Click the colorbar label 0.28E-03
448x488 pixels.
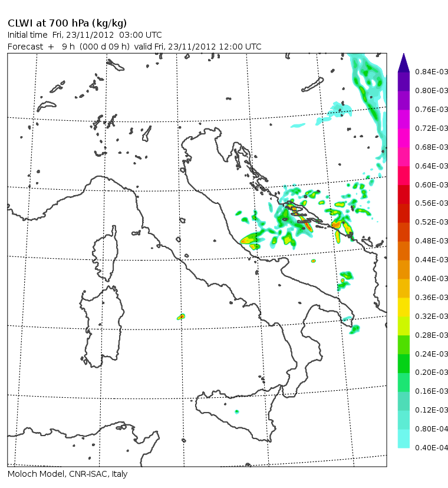pyautogui.click(x=431, y=335)
